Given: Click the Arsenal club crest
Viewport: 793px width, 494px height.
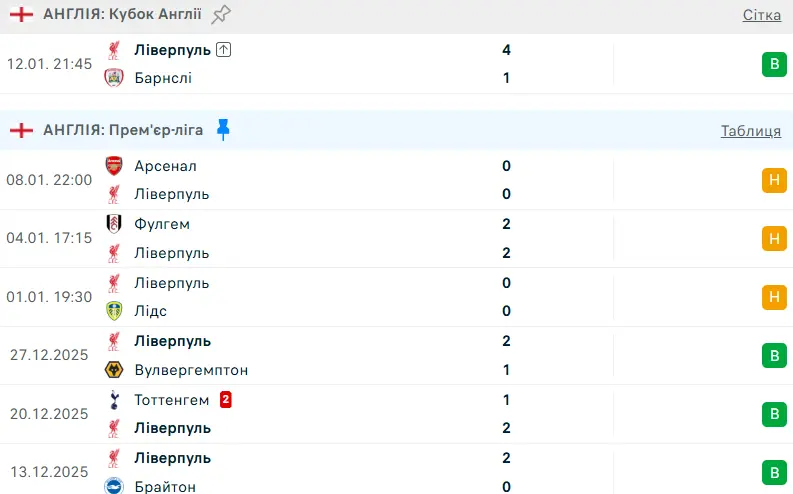Looking at the screenshot, I should (113, 166).
